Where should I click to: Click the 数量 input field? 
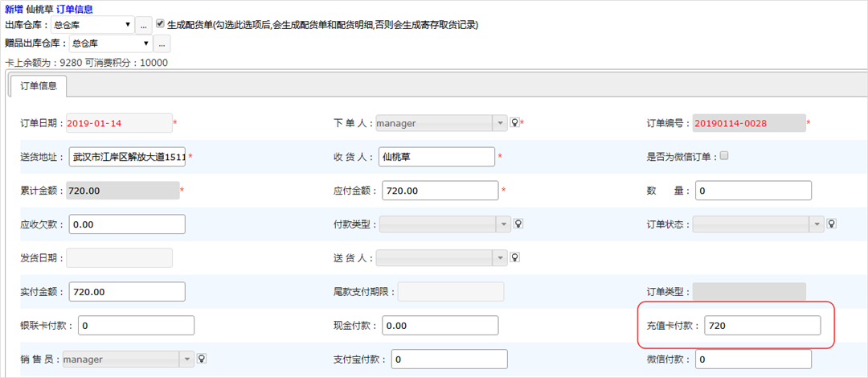pyautogui.click(x=753, y=191)
